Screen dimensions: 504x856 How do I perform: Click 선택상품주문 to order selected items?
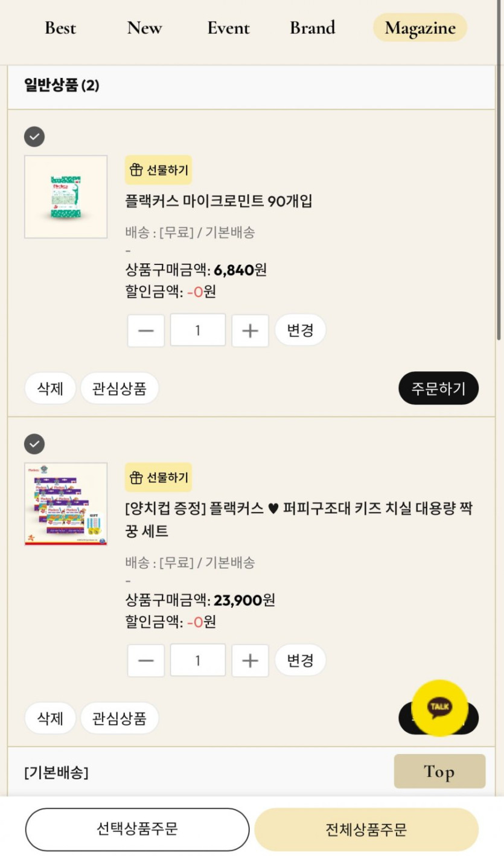coord(137,829)
